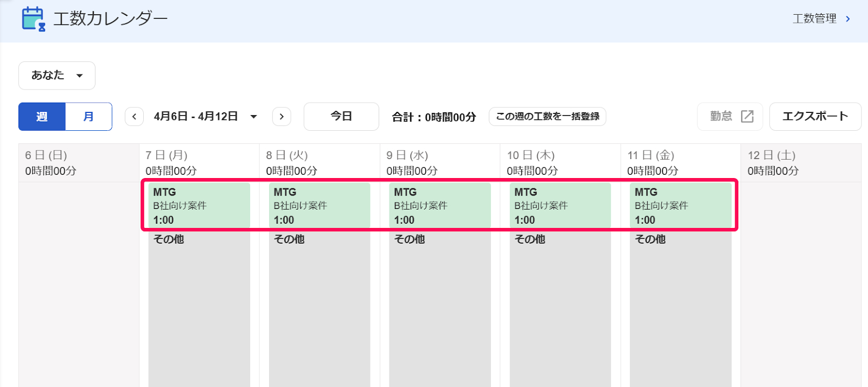Click the その他 block on 11日(金)
Image resolution: width=868 pixels, height=387 pixels.
(681, 309)
